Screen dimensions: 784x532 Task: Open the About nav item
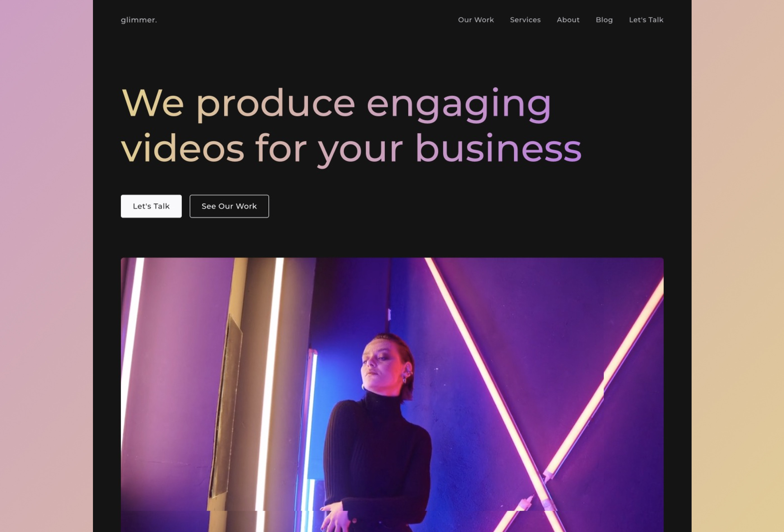(568, 20)
